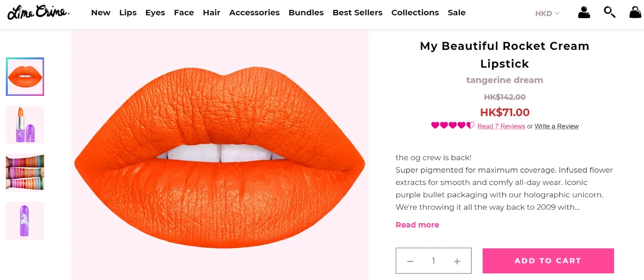Decrease quantity with the minus icon
The width and height of the screenshot is (644, 280).
coord(410,261)
